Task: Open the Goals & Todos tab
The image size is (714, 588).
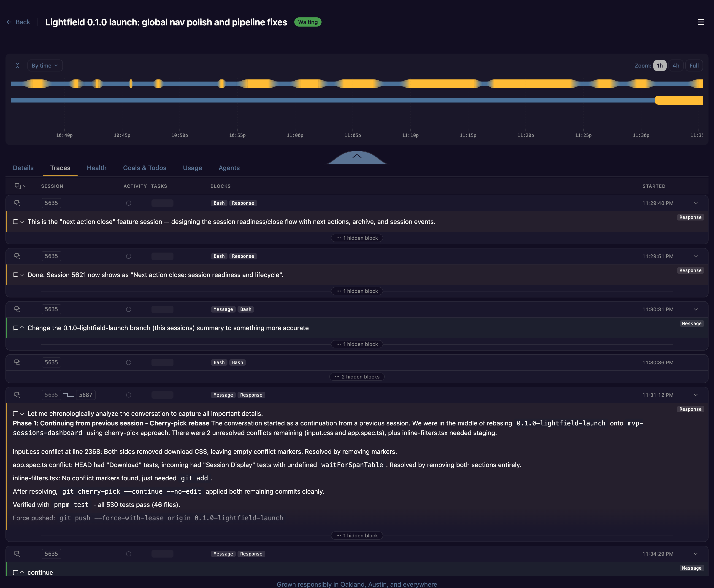Action: click(x=145, y=168)
